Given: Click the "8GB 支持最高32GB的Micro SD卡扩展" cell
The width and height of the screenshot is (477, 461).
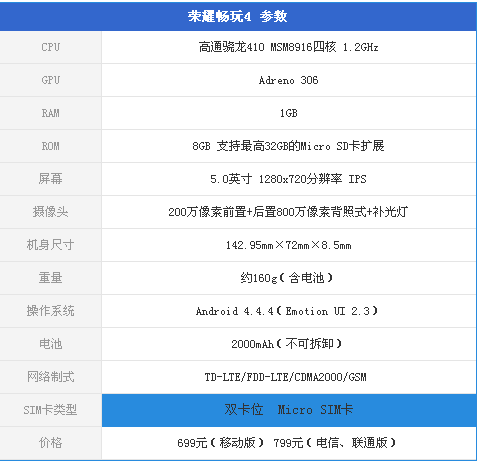Looking at the screenshot, I should [x=289, y=146].
